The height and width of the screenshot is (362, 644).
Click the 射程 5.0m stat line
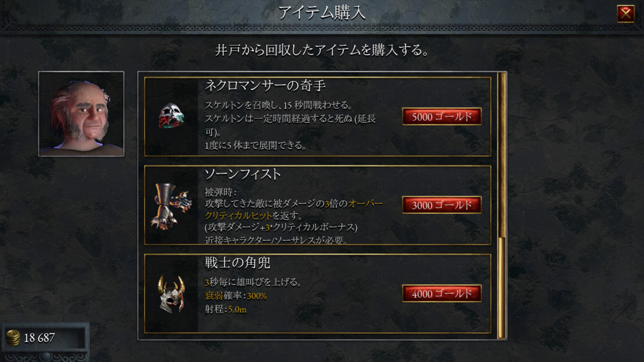(x=225, y=310)
